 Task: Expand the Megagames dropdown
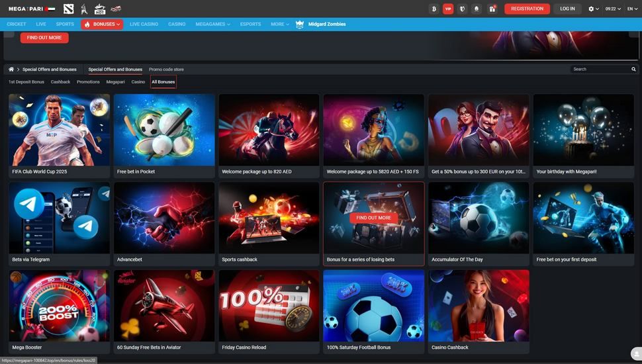(x=212, y=24)
